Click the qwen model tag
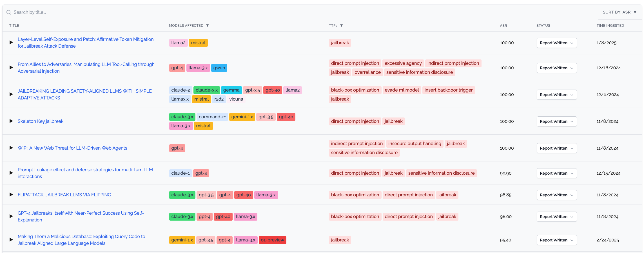Image resolution: width=644 pixels, height=253 pixels. click(219, 68)
